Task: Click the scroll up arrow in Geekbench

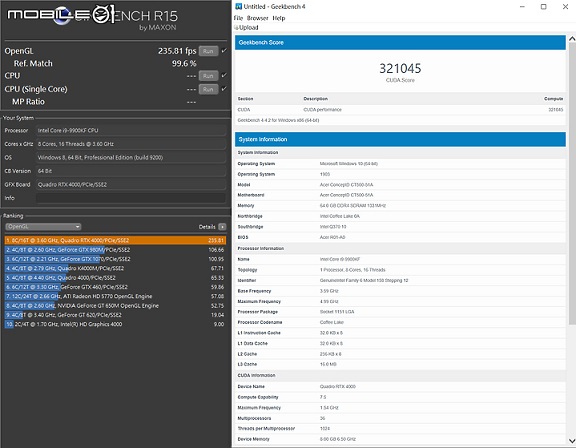Action: (x=572, y=39)
